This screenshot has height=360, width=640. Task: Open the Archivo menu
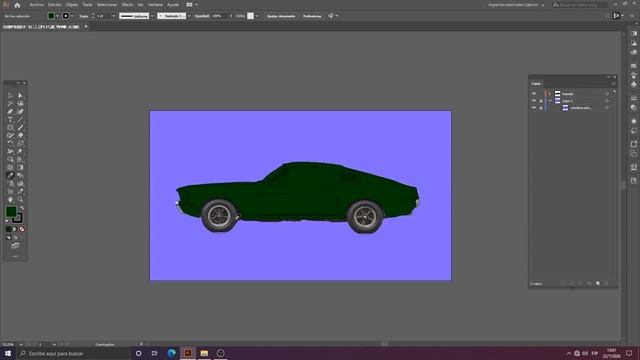click(36, 5)
